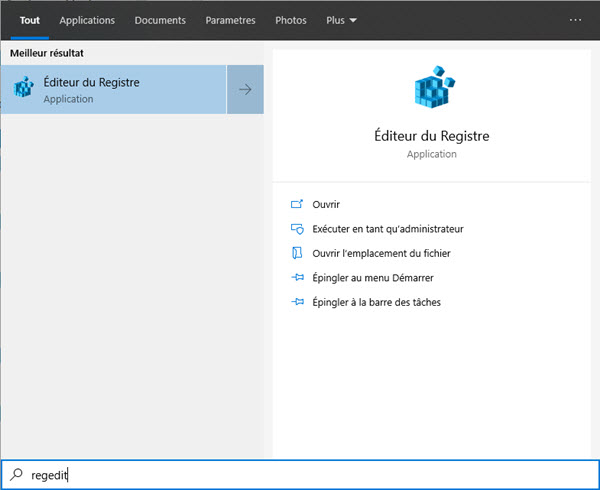The image size is (600, 490).
Task: Click Ouvrir to launch the app
Action: tap(326, 205)
